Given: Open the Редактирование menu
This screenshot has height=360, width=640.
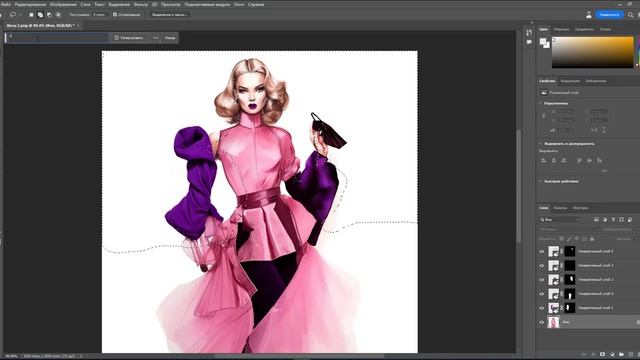Looking at the screenshot, I should pyautogui.click(x=30, y=4).
